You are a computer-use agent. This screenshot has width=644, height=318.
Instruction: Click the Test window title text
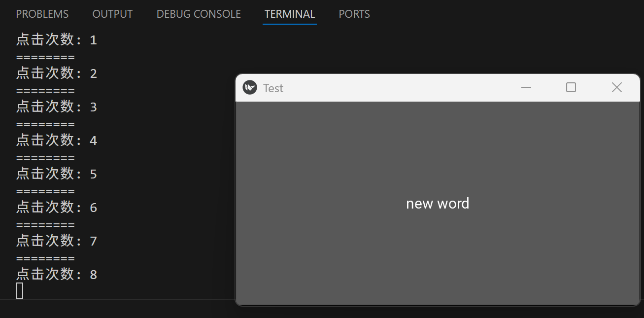(273, 88)
